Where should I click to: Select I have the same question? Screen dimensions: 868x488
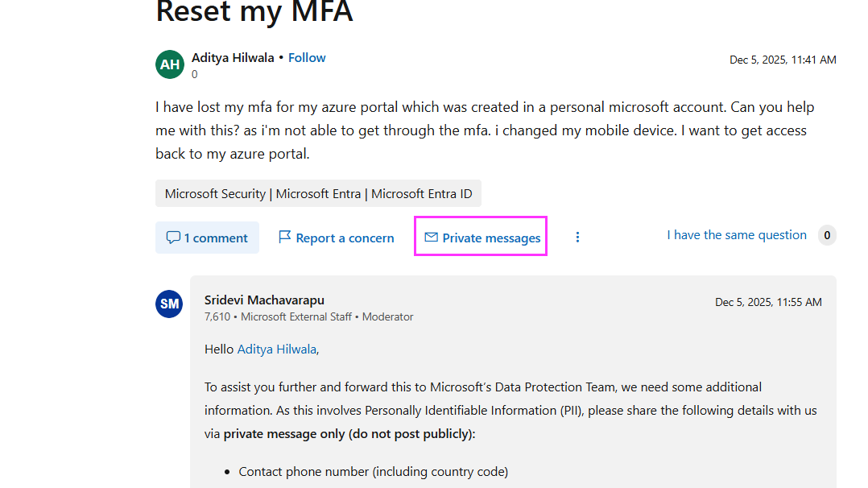pyautogui.click(x=736, y=234)
